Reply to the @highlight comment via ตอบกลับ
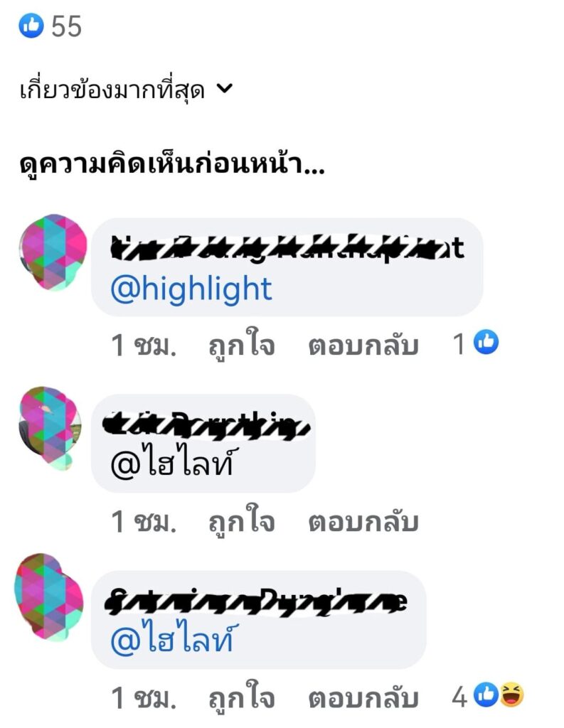564x728 pixels. (x=363, y=346)
